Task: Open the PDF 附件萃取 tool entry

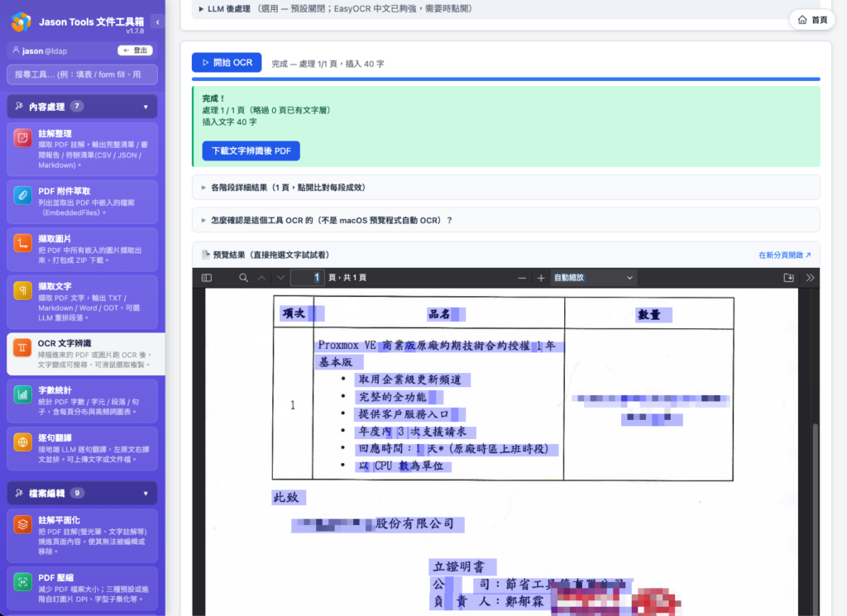Action: (x=82, y=202)
